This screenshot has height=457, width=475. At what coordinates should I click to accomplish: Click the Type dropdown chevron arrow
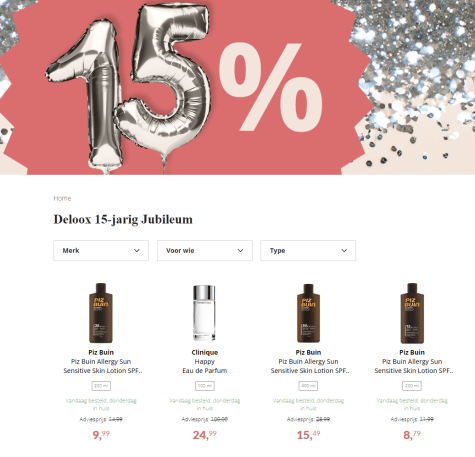click(344, 251)
